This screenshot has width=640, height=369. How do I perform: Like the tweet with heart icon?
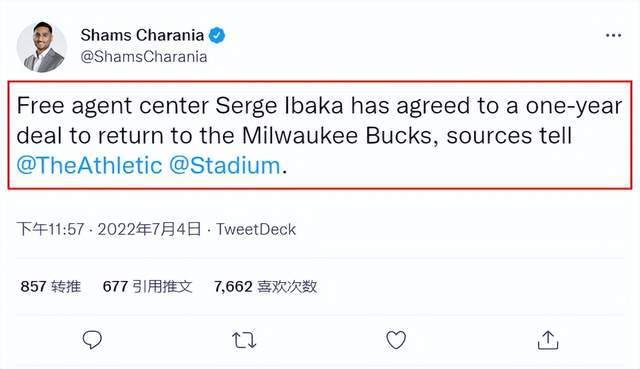[396, 340]
